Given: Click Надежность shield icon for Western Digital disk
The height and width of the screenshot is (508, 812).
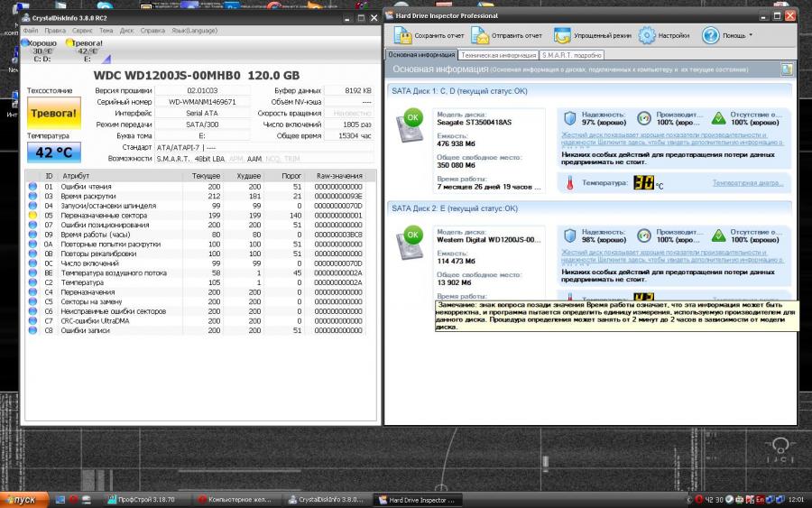Looking at the screenshot, I should 569,236.
